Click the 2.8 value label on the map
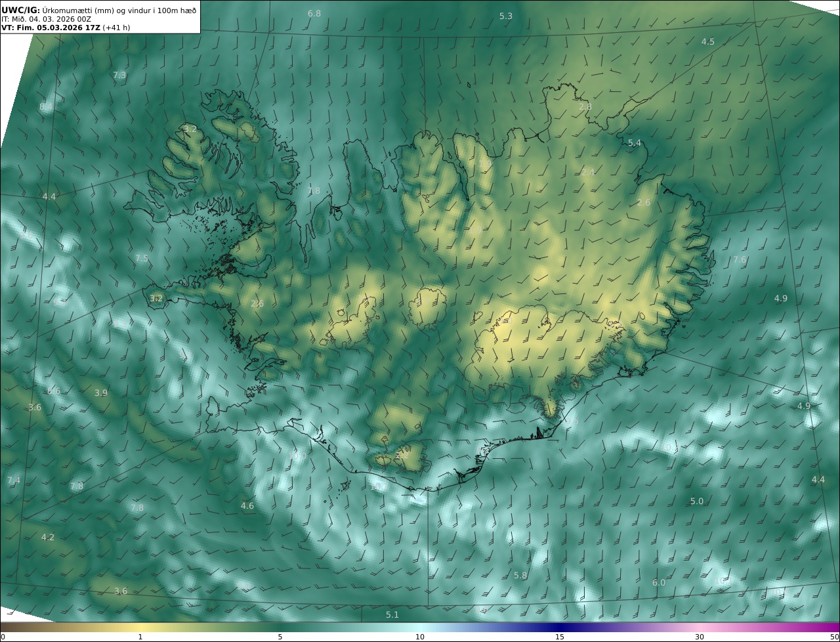The image size is (840, 642). pos(585,107)
